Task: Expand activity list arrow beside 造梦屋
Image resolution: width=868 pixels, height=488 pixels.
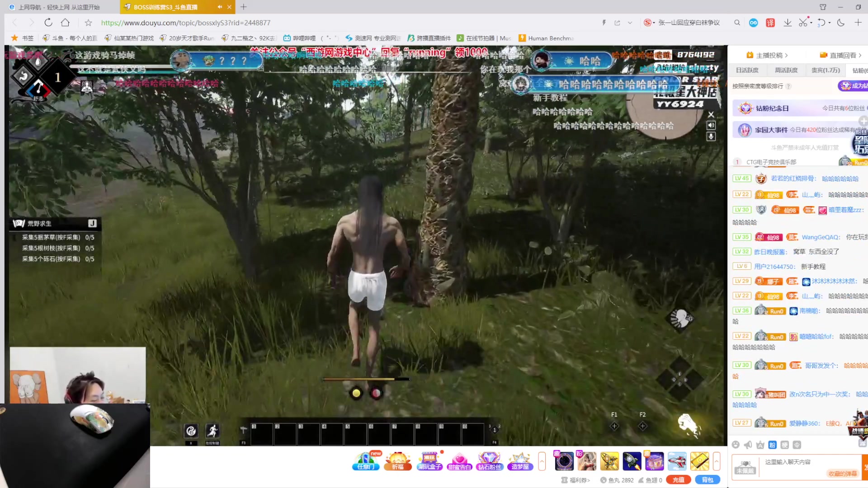Action: point(542,461)
